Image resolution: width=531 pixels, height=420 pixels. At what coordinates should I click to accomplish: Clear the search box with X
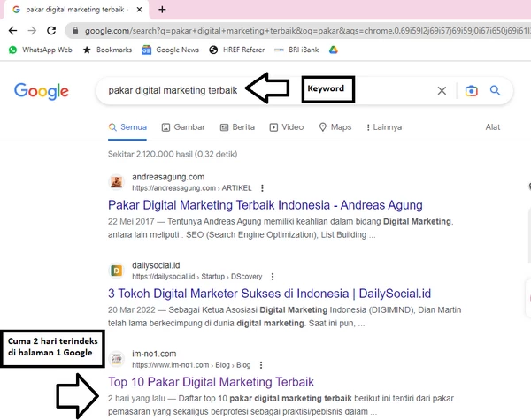(x=442, y=91)
